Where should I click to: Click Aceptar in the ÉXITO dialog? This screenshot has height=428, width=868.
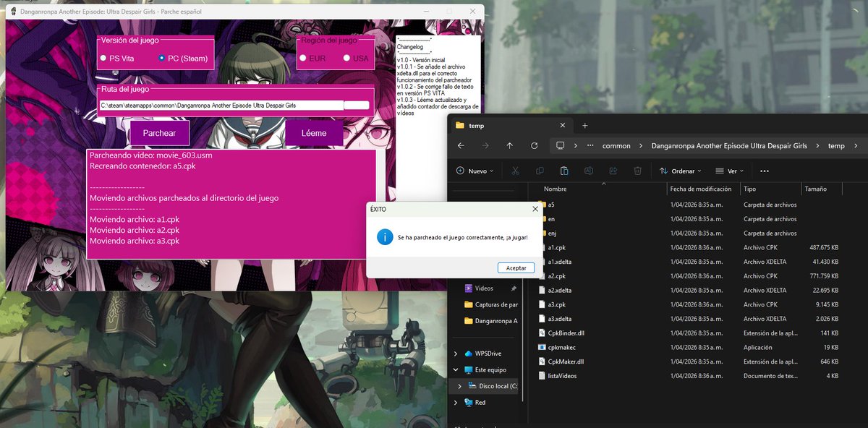[x=516, y=267]
